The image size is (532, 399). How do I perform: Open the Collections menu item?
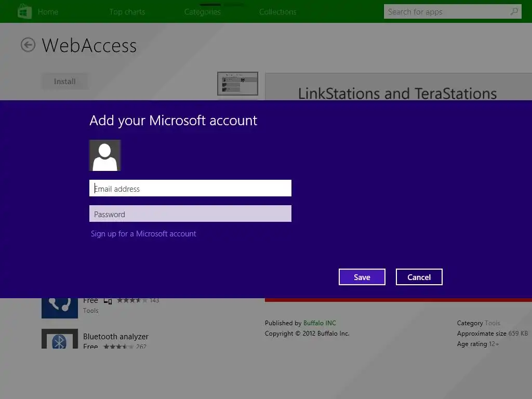278,12
